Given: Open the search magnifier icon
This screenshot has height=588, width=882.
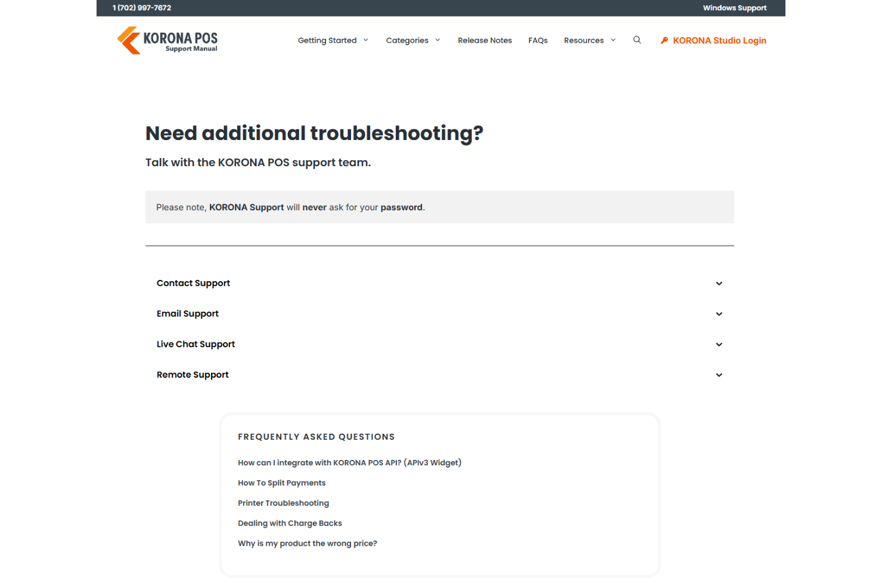Looking at the screenshot, I should pyautogui.click(x=637, y=40).
